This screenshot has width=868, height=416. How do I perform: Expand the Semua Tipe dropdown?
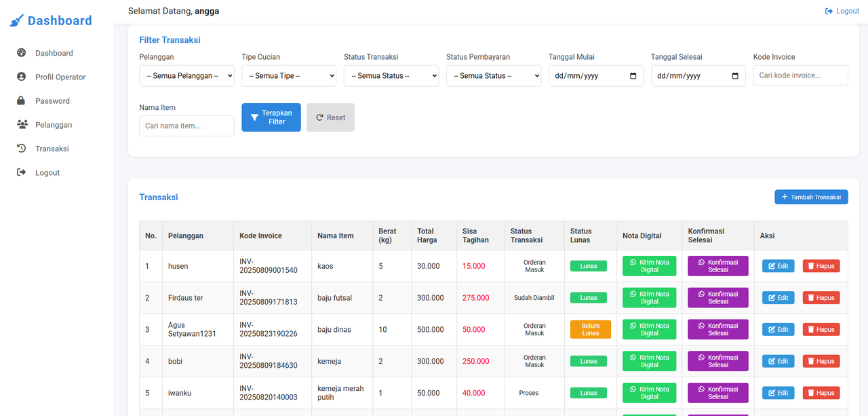coord(289,76)
